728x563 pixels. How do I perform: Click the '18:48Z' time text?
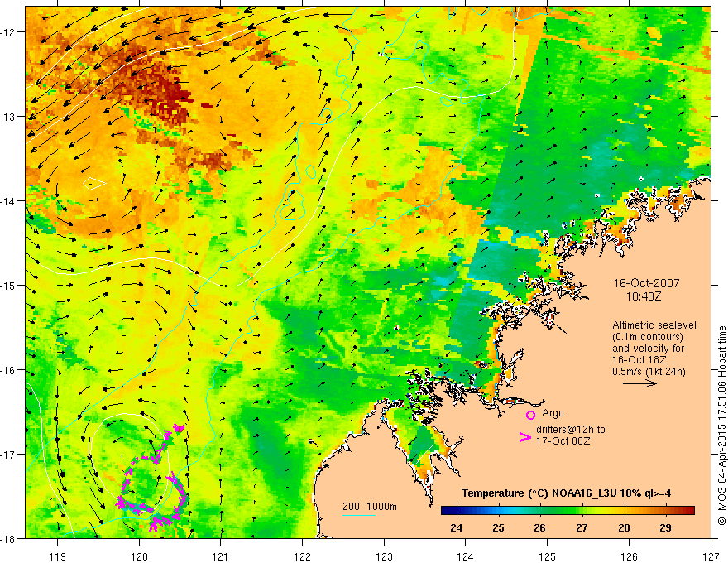click(643, 296)
